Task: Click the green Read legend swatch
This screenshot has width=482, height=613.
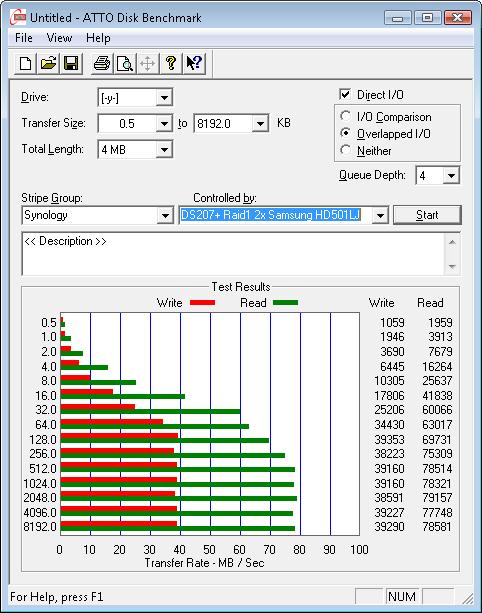Action: pyautogui.click(x=285, y=303)
